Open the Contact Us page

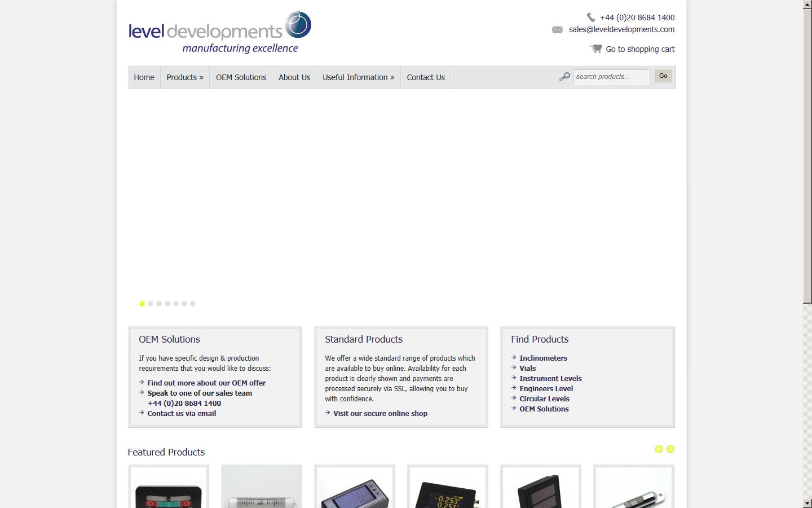point(426,77)
